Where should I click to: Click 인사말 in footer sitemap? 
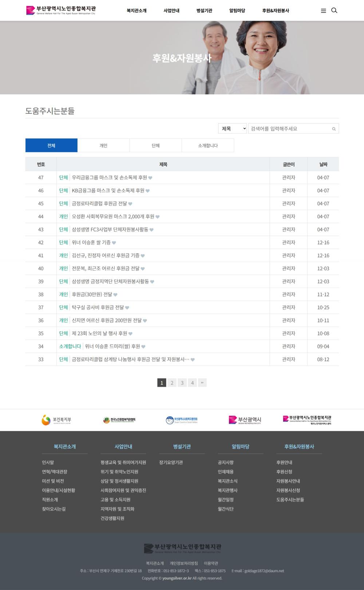(48, 463)
